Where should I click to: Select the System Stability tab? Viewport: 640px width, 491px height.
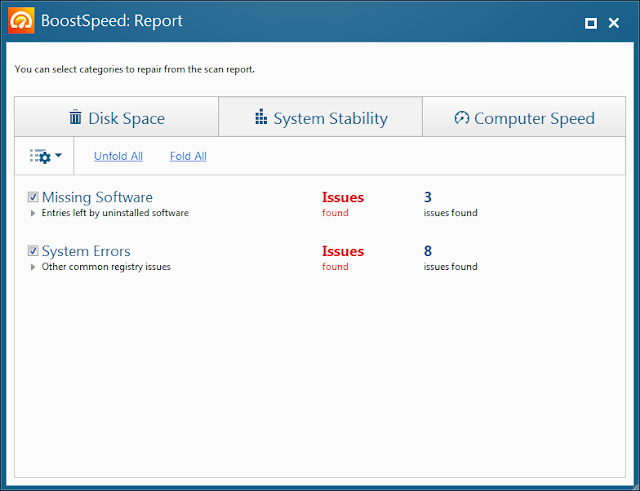[320, 118]
